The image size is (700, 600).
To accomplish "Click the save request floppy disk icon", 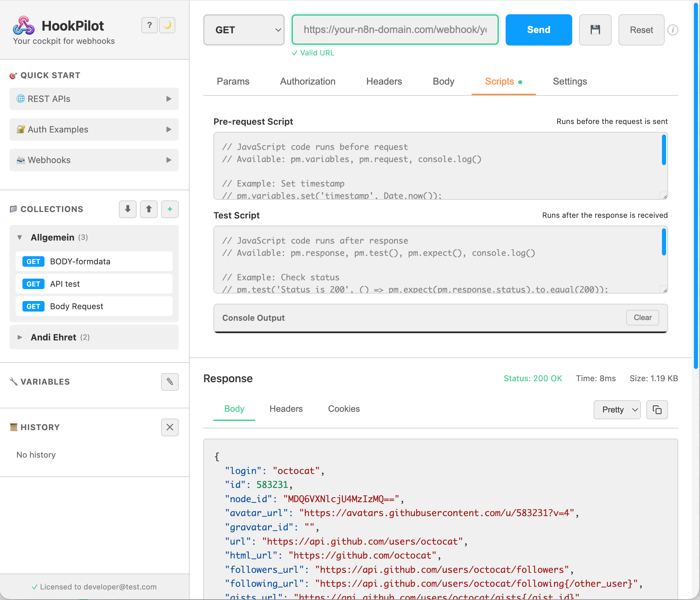I will (x=595, y=30).
